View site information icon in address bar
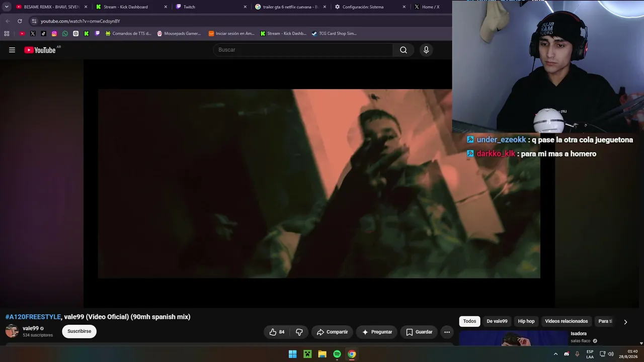Screen dimensions: 644x362 [x=34, y=21]
